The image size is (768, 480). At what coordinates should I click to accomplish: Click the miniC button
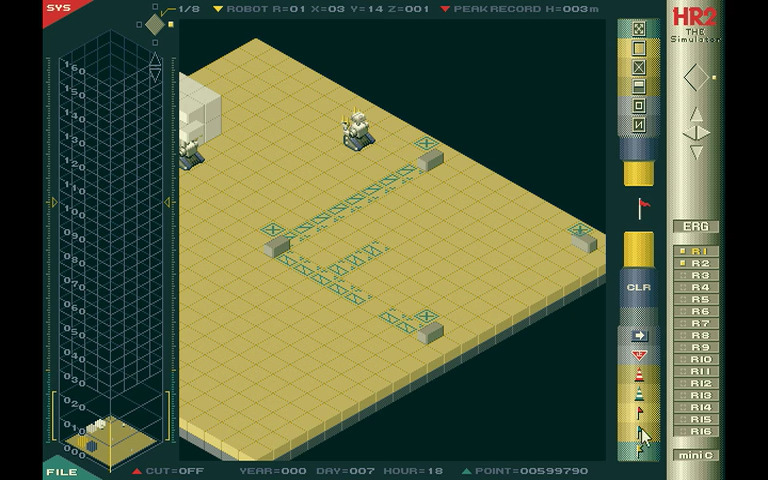coord(696,455)
